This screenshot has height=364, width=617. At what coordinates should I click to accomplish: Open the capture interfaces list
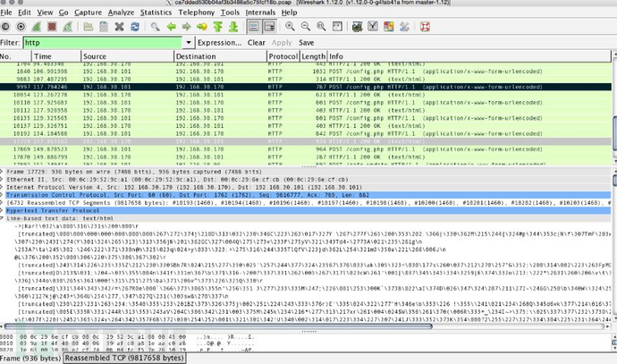5,27
